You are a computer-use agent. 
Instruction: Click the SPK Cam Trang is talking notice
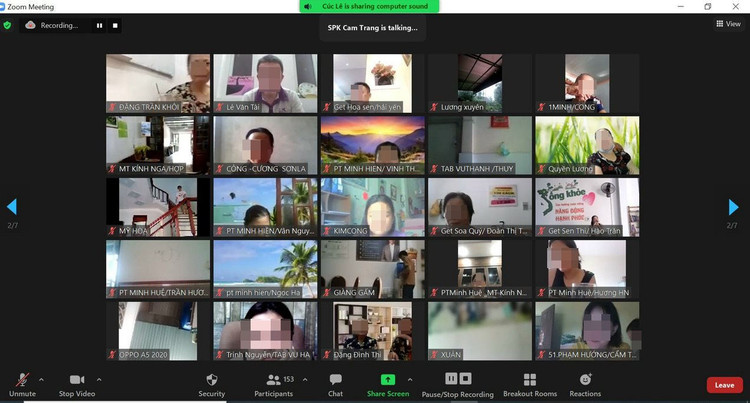tap(373, 28)
